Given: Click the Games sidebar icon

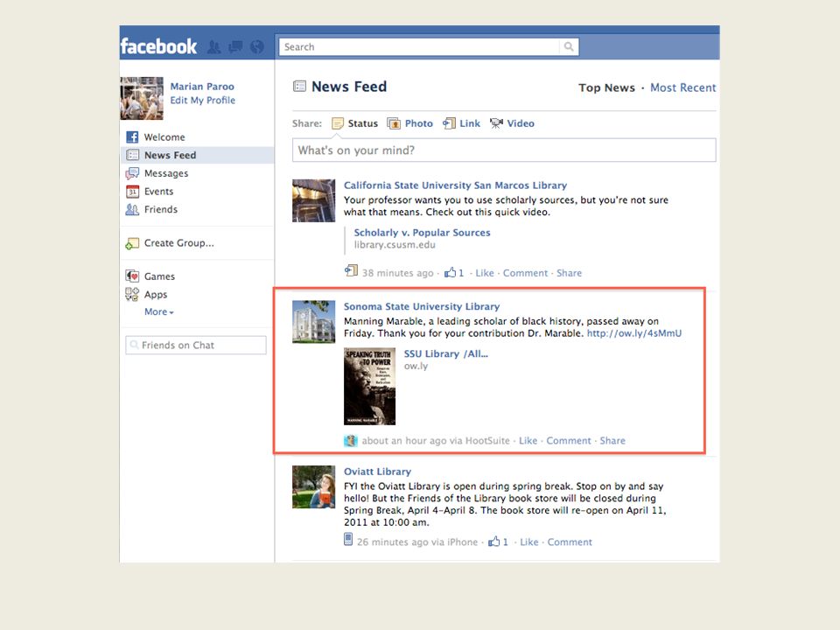Looking at the screenshot, I should point(132,276).
